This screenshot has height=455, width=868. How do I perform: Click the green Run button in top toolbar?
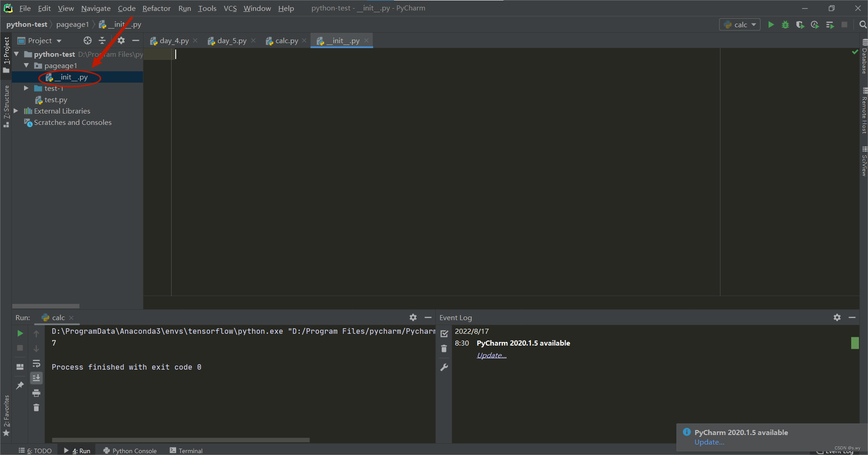click(x=771, y=25)
